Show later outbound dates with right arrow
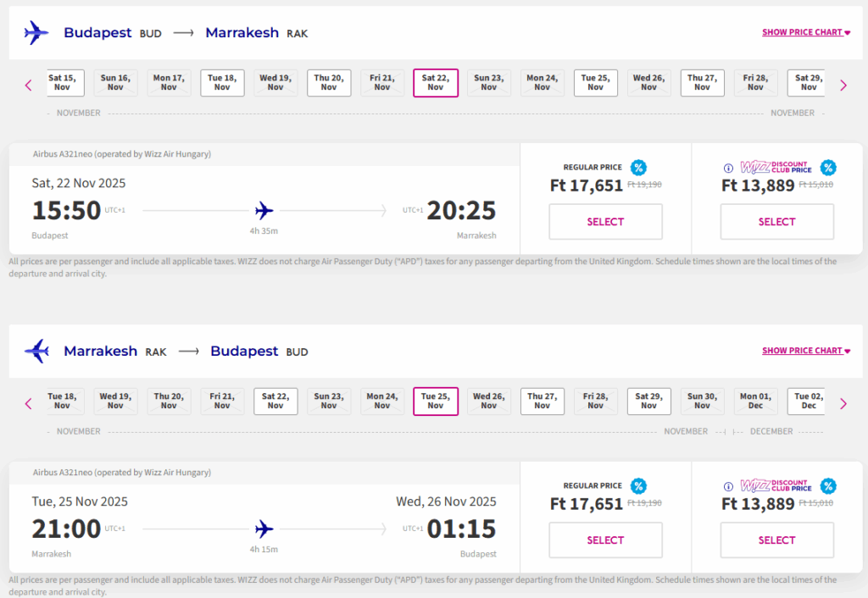 [843, 85]
